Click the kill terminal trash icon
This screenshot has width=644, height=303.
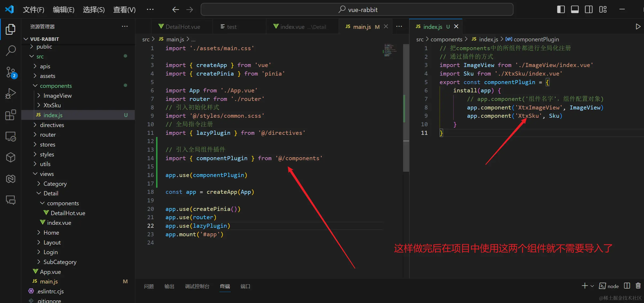tap(638, 286)
